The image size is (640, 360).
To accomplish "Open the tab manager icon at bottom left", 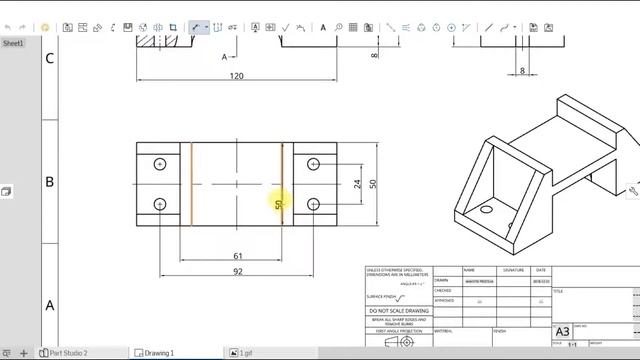I will (7, 353).
